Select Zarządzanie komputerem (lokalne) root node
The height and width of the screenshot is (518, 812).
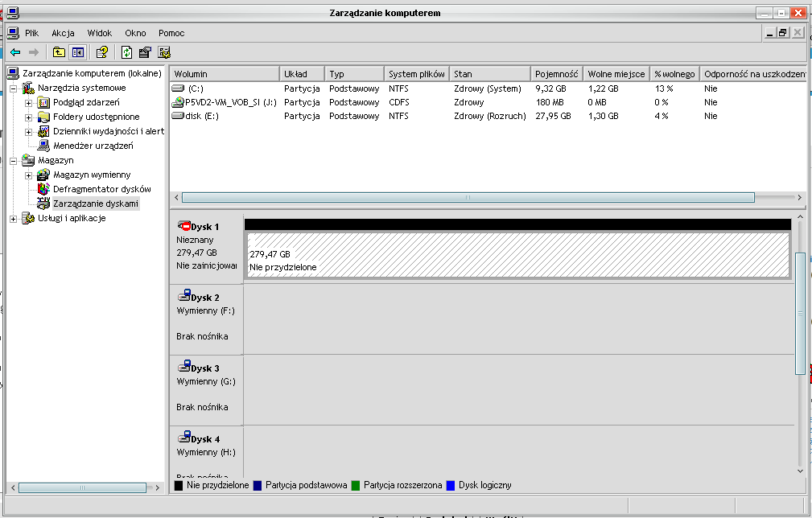coord(93,73)
